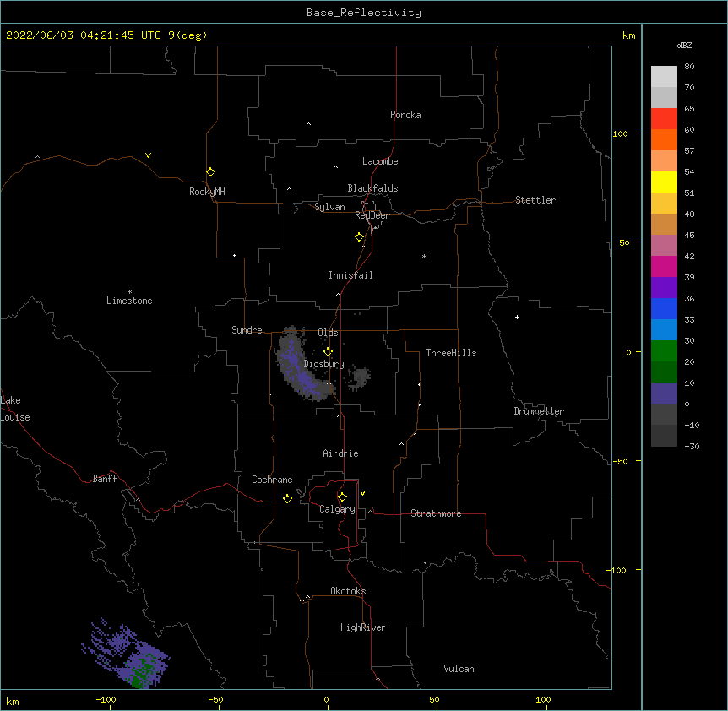Click the yellow v marker northwest of RockyMH
The height and width of the screenshot is (711, 728).
[148, 155]
